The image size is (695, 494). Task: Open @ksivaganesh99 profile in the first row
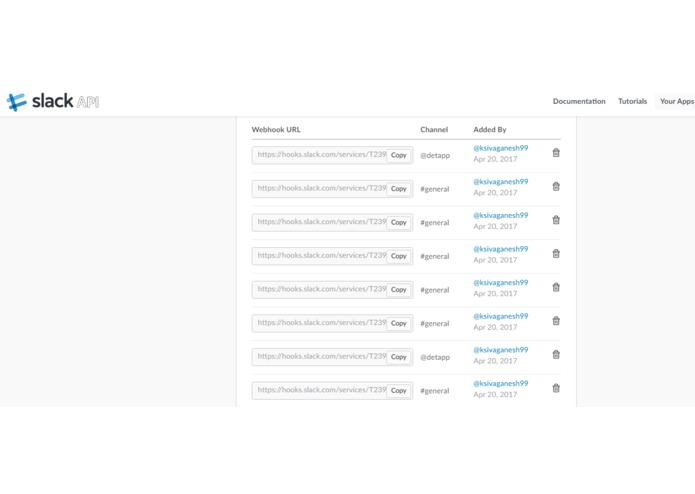point(500,148)
